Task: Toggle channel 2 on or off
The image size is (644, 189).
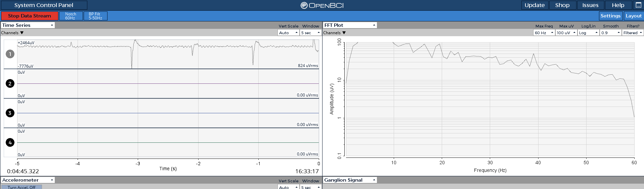Action: (x=10, y=83)
